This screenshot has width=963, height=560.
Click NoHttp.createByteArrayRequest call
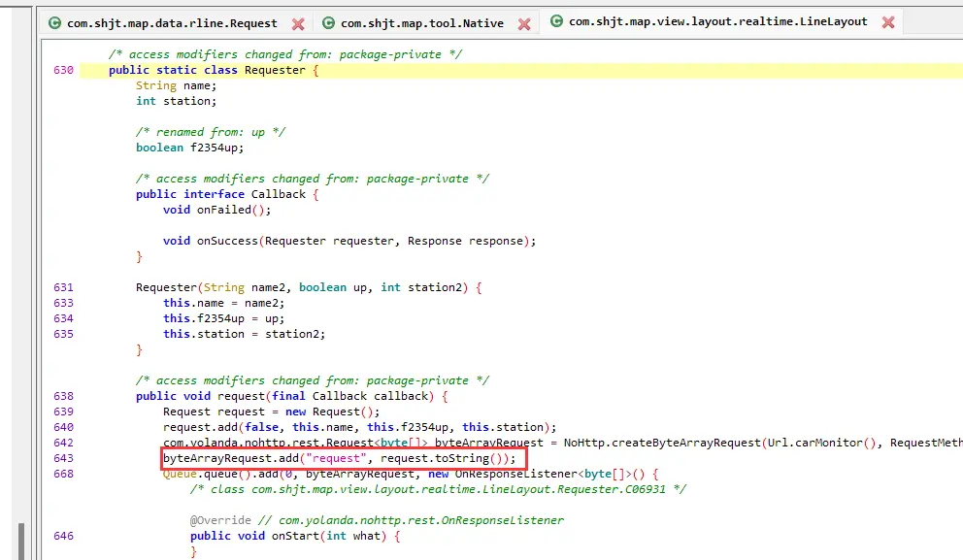[662, 443]
